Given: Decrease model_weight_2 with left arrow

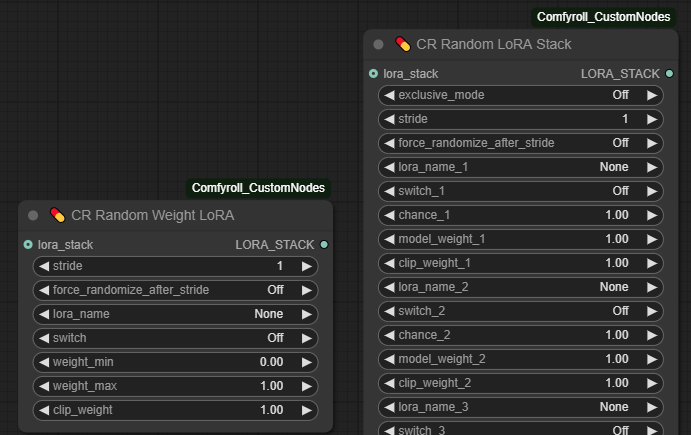Looking at the screenshot, I should click(389, 359).
